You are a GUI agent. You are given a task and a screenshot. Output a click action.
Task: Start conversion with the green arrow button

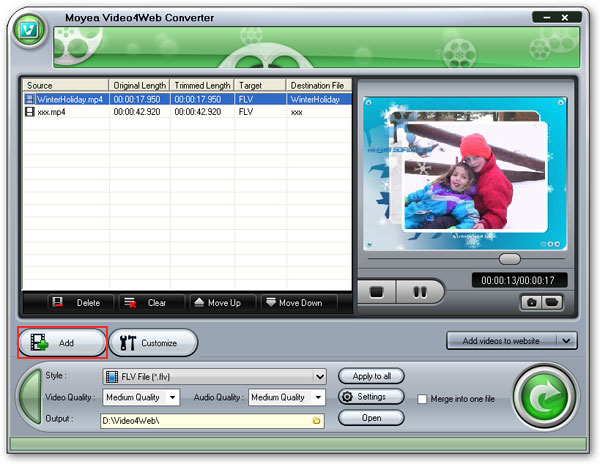tap(545, 397)
